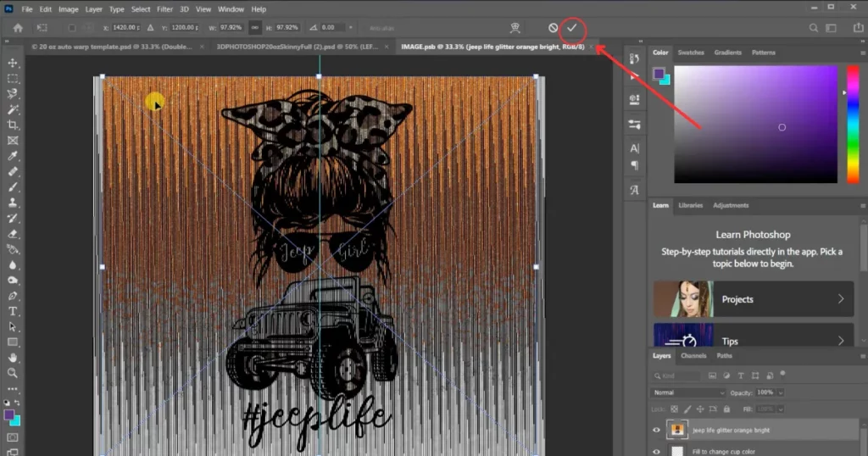This screenshot has height=456, width=868.
Task: Toggle lock image pixels brush icon
Action: pyautogui.click(x=687, y=409)
